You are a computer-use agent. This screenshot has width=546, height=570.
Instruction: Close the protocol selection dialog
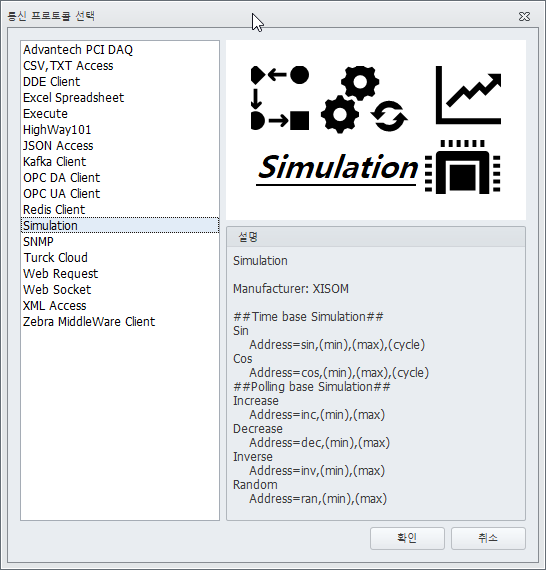pyautogui.click(x=524, y=16)
